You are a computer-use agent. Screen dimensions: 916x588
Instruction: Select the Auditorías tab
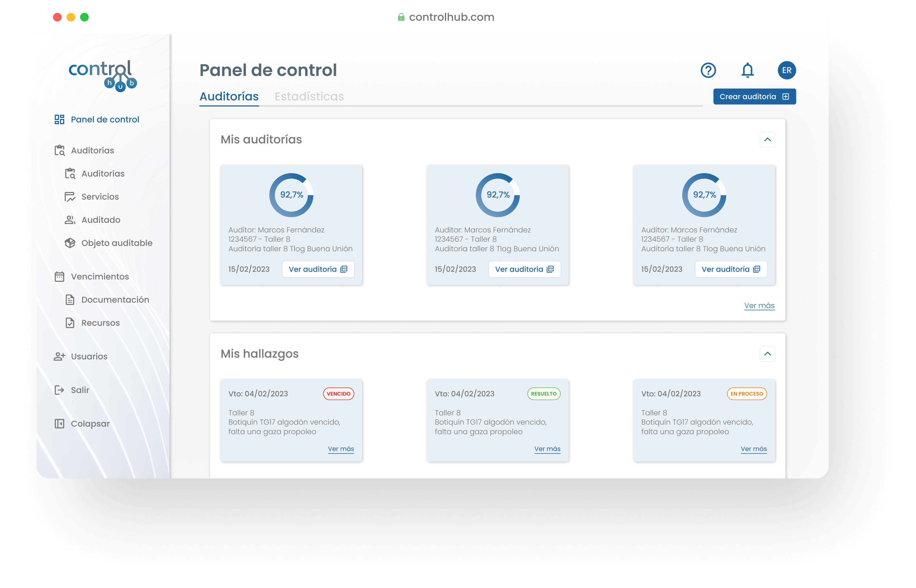click(229, 96)
